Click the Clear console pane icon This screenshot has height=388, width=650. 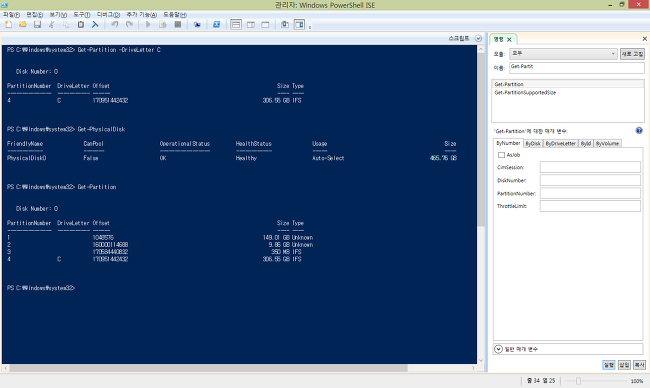click(95, 24)
